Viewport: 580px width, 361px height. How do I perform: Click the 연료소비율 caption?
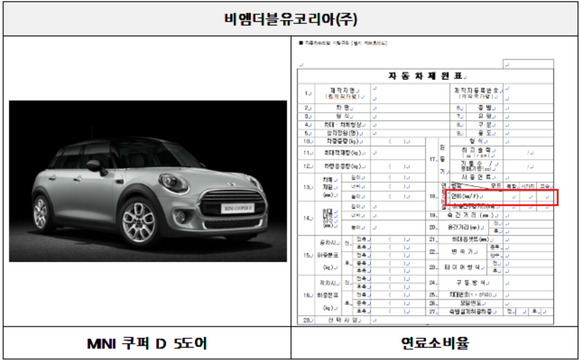[x=435, y=343]
